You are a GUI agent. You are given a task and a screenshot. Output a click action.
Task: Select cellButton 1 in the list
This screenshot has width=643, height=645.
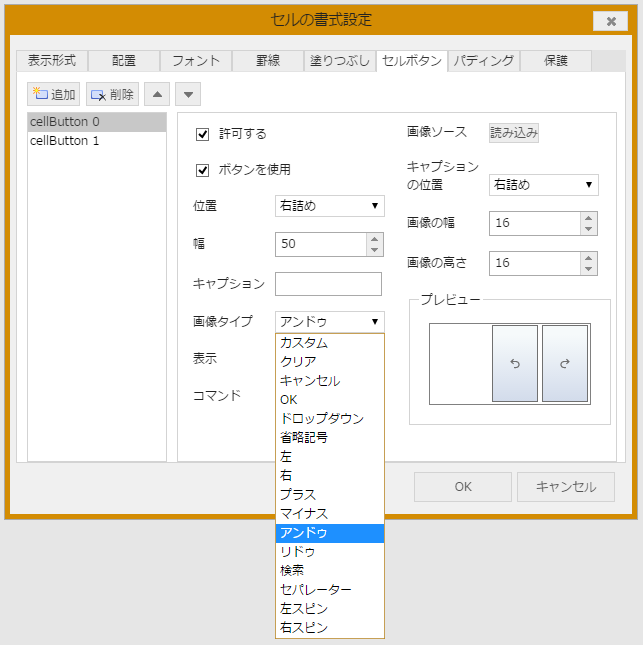[x=97, y=141]
